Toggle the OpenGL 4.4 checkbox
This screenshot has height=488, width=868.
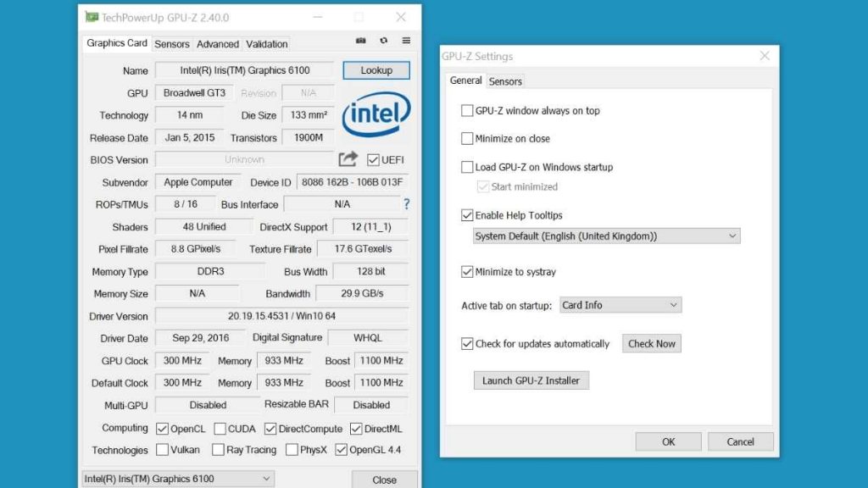341,450
